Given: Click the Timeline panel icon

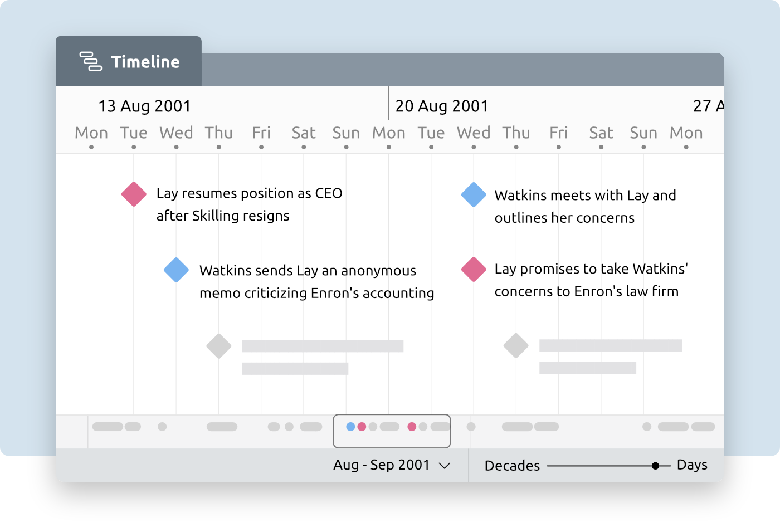Looking at the screenshot, I should (90, 62).
